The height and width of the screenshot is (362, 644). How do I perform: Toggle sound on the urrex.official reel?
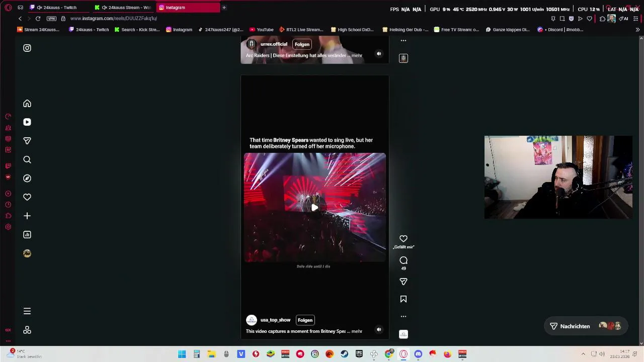coord(379,54)
